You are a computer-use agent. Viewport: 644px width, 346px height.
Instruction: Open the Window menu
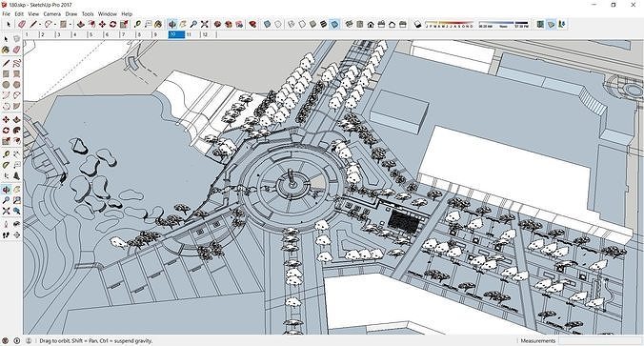tap(108, 13)
